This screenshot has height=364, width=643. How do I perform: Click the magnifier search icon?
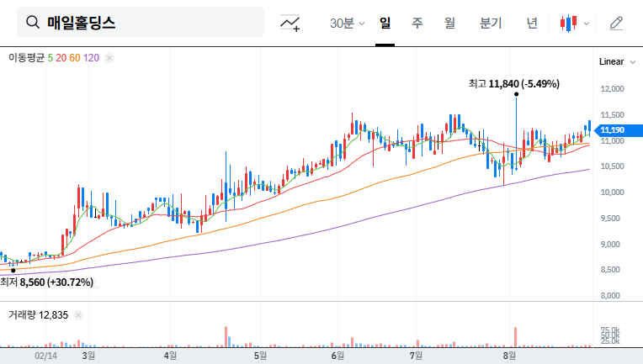pyautogui.click(x=32, y=22)
